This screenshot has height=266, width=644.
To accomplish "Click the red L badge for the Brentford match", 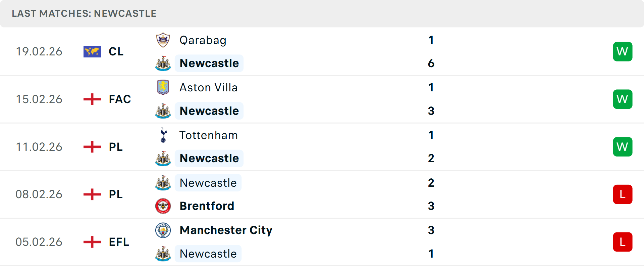I will click(623, 194).
